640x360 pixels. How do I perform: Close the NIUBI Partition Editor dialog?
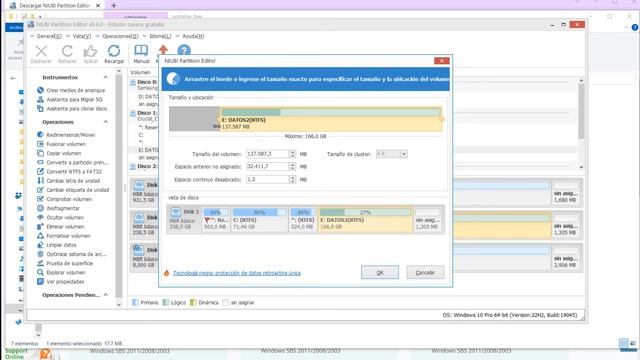tap(441, 61)
